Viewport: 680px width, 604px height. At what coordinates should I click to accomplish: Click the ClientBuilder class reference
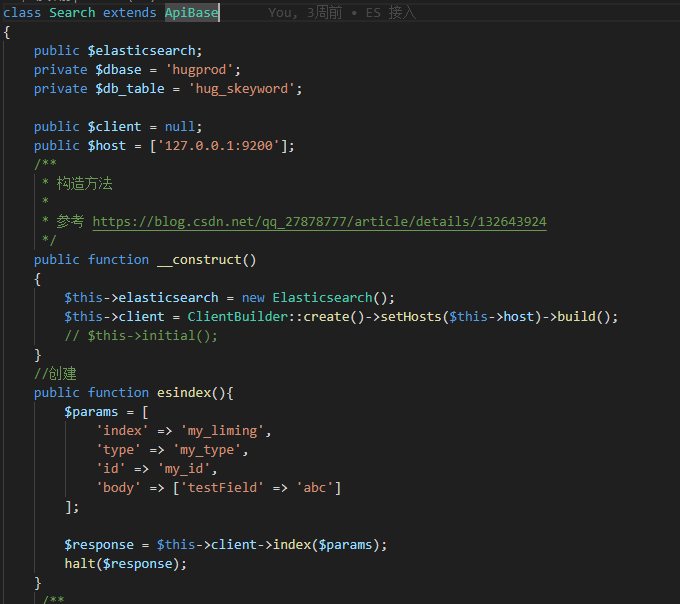(238, 317)
